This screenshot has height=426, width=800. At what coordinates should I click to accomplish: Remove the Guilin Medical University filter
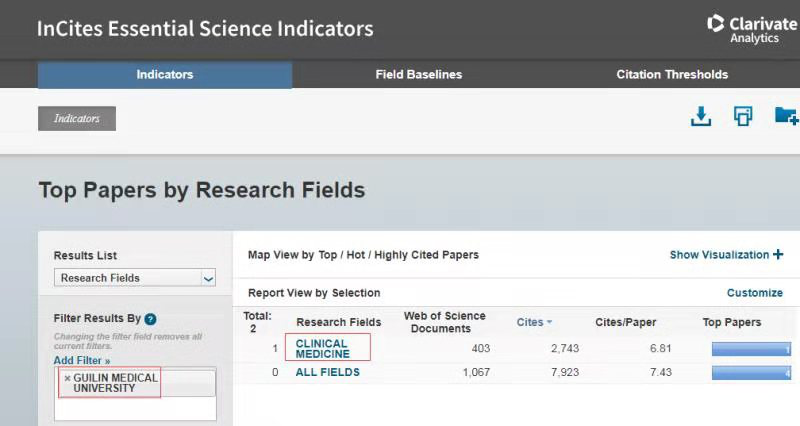coord(67,379)
